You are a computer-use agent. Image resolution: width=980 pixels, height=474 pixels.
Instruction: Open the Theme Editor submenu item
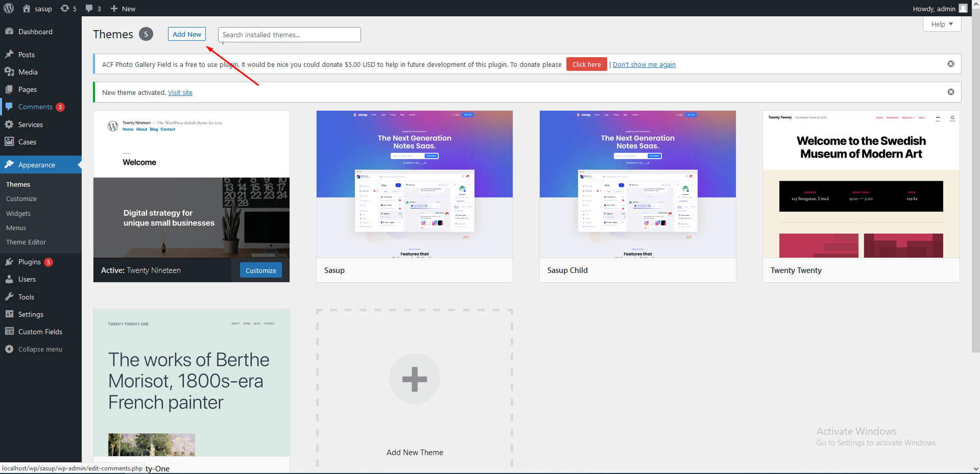(x=26, y=242)
